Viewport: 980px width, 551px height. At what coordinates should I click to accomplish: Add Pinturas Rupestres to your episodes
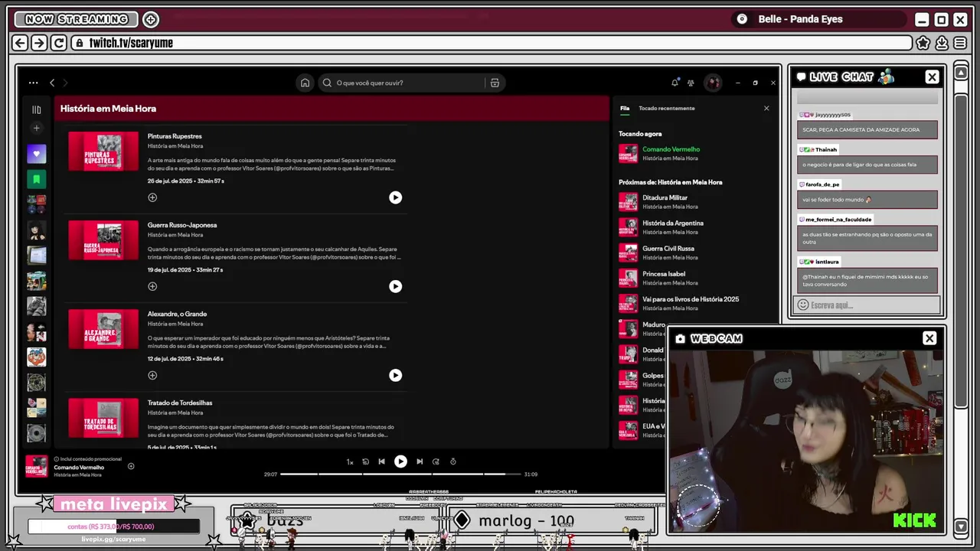[152, 197]
